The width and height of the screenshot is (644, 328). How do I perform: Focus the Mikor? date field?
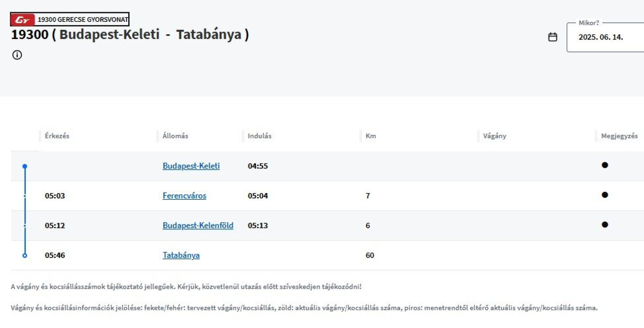coord(604,37)
